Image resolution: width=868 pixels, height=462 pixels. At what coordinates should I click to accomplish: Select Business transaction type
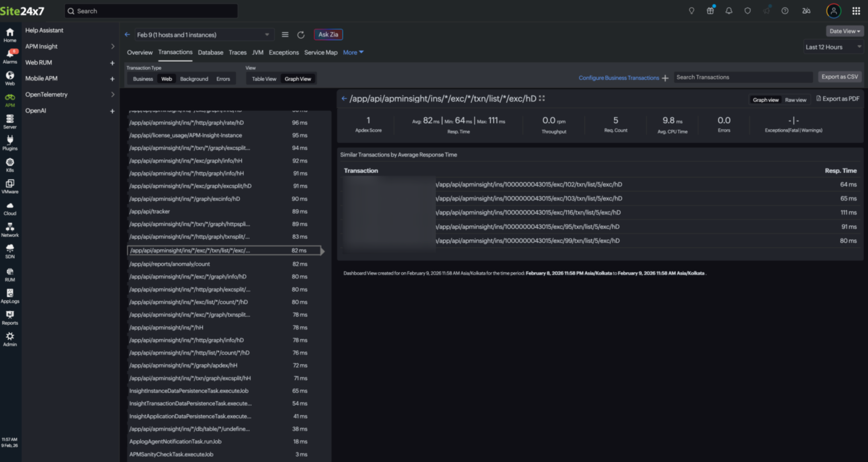click(x=143, y=78)
